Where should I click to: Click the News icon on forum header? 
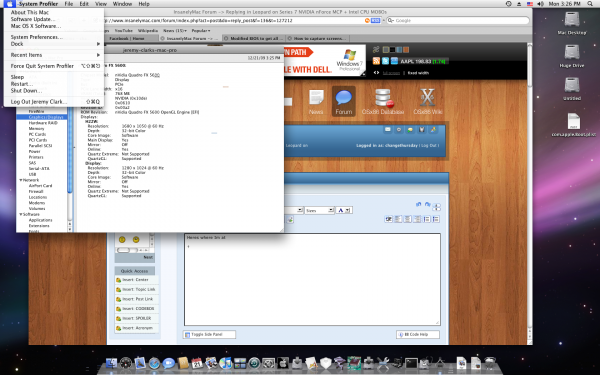coord(316,102)
